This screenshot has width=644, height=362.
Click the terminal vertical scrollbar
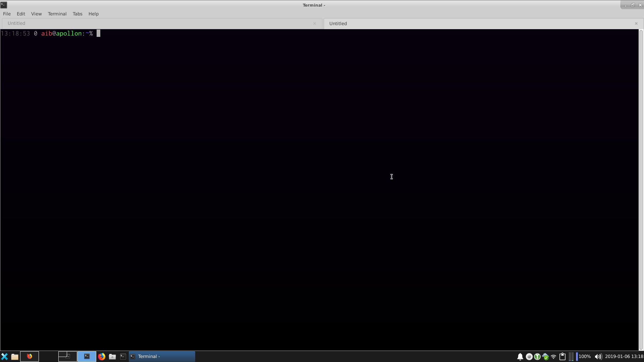point(641,188)
